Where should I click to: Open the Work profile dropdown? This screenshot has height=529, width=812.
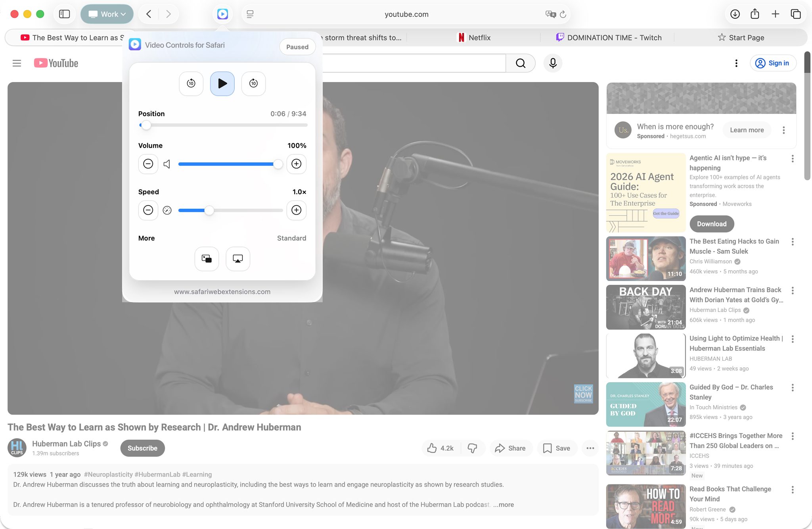(107, 14)
